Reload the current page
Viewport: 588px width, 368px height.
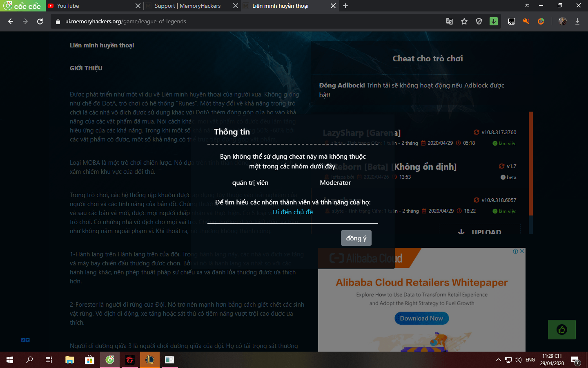point(40,21)
